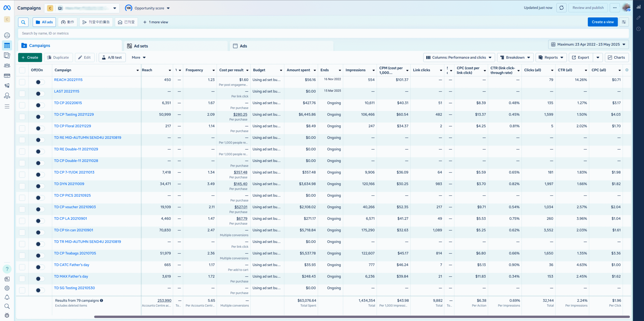The image size is (644, 321).
Task: Check the select-all campaigns header checkbox
Action: [22, 70]
